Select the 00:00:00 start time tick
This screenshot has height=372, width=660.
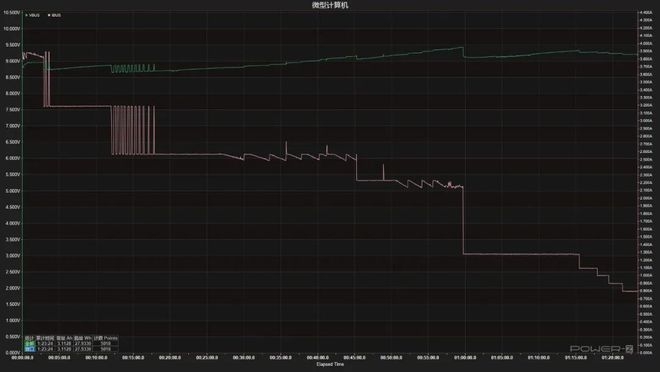pyautogui.click(x=22, y=358)
